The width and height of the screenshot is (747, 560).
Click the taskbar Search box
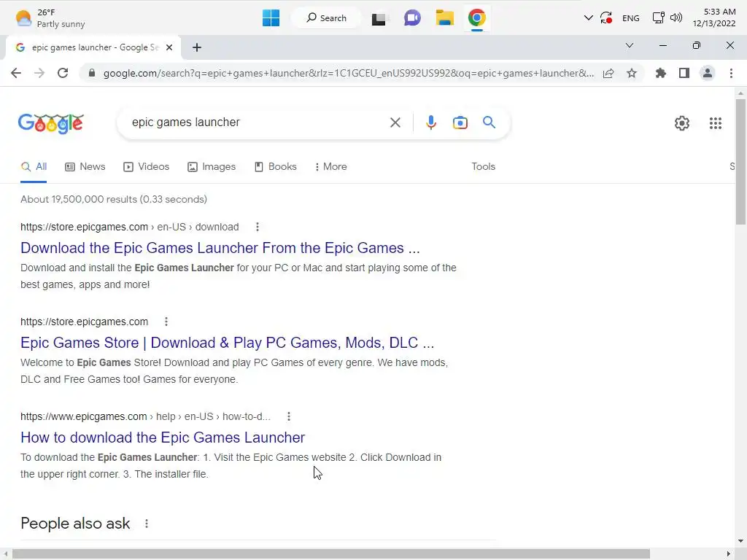326,18
